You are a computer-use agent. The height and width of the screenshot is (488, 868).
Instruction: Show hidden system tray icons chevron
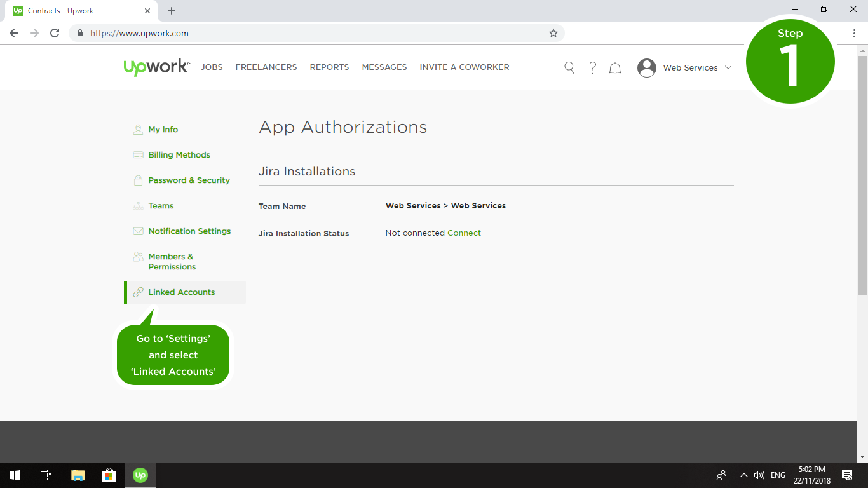click(x=743, y=475)
